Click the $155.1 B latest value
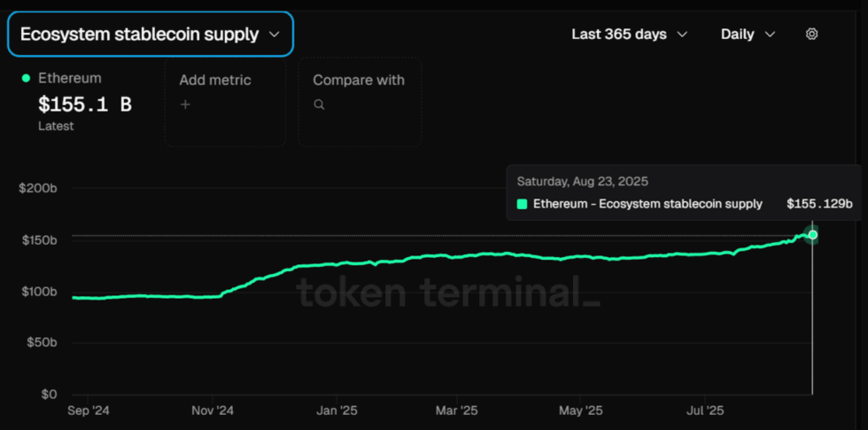868x430 pixels. click(85, 105)
